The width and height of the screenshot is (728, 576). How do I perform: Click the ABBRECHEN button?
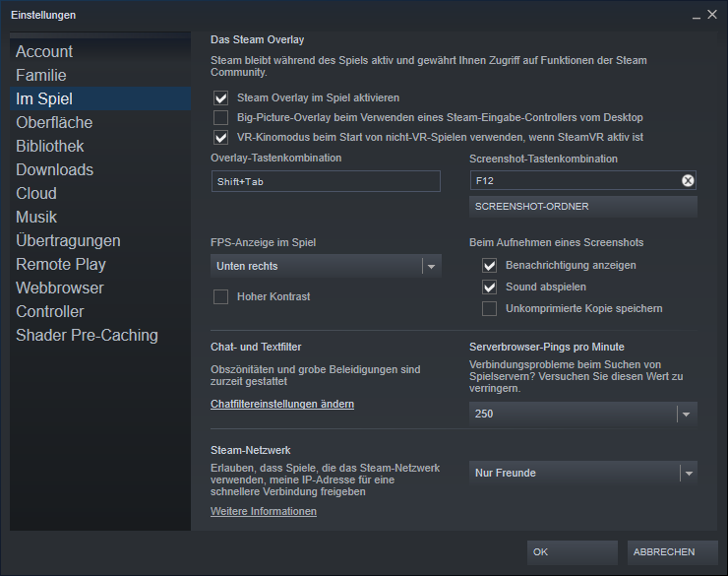coord(672,552)
